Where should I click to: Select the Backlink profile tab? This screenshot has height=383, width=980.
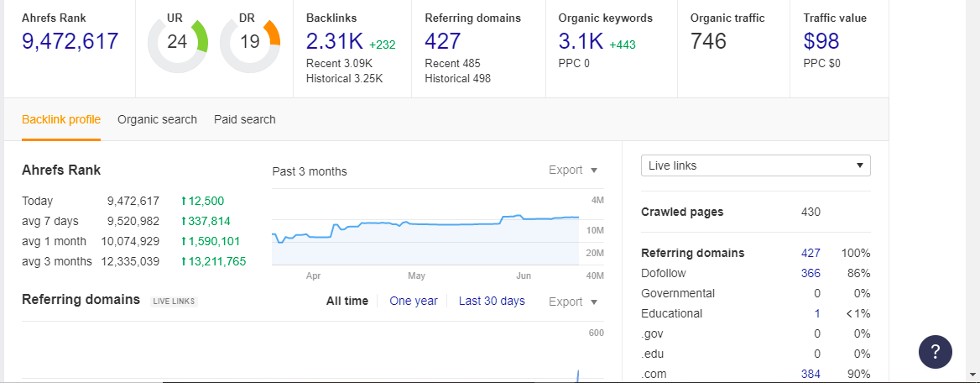click(x=61, y=119)
